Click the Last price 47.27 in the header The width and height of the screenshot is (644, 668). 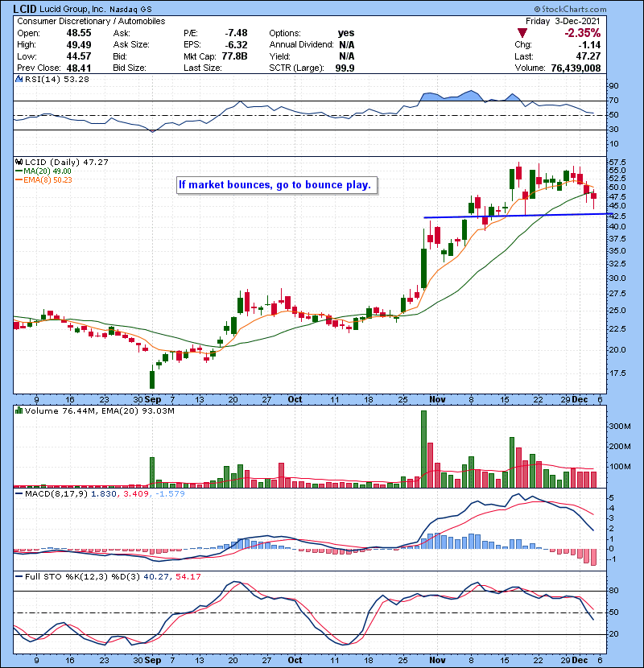(588, 56)
